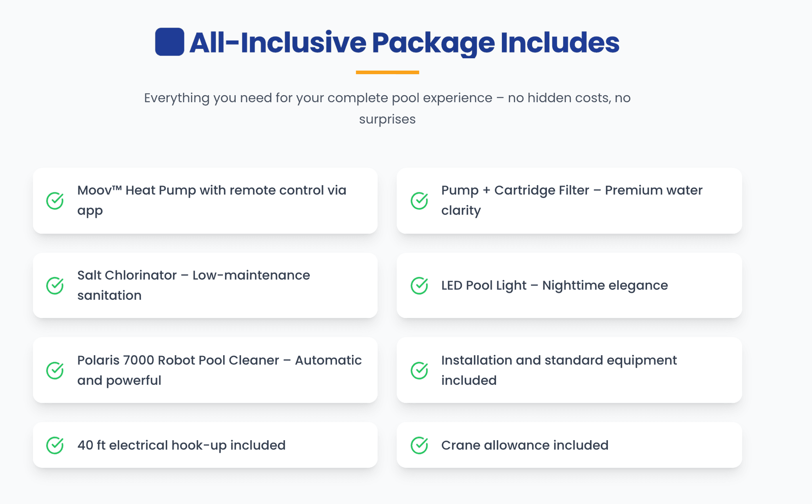Image resolution: width=812 pixels, height=504 pixels.
Task: Click the "Low-maintenance sanitation" card text
Action: (x=193, y=285)
